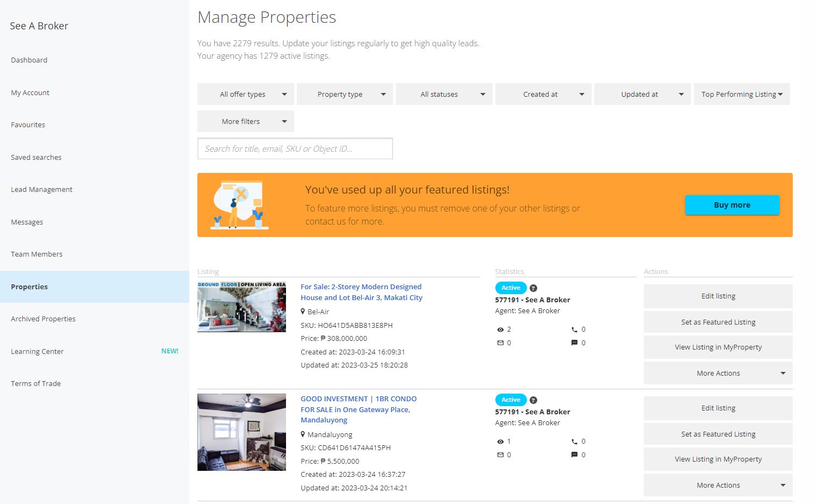Image resolution: width=814 pixels, height=504 pixels.
Task: Open Mandaluyong condo listing thumbnail
Action: [241, 432]
